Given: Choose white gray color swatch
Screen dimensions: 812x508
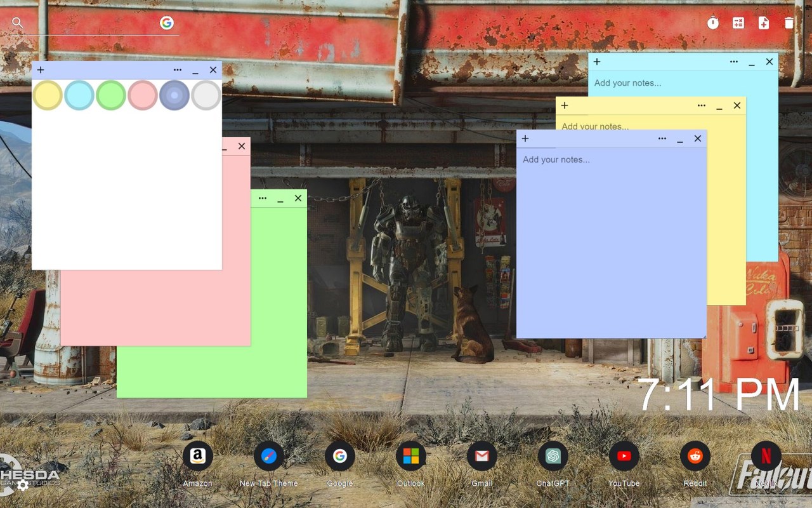Looking at the screenshot, I should (206, 95).
